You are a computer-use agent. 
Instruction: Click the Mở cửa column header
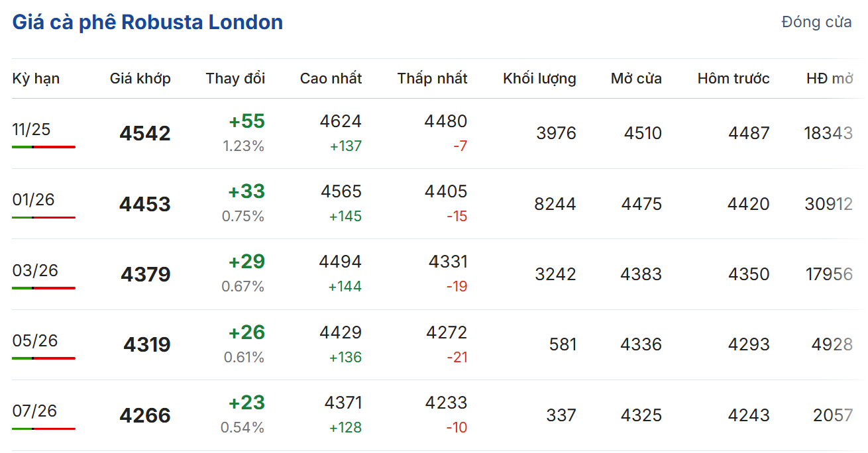coord(636,79)
